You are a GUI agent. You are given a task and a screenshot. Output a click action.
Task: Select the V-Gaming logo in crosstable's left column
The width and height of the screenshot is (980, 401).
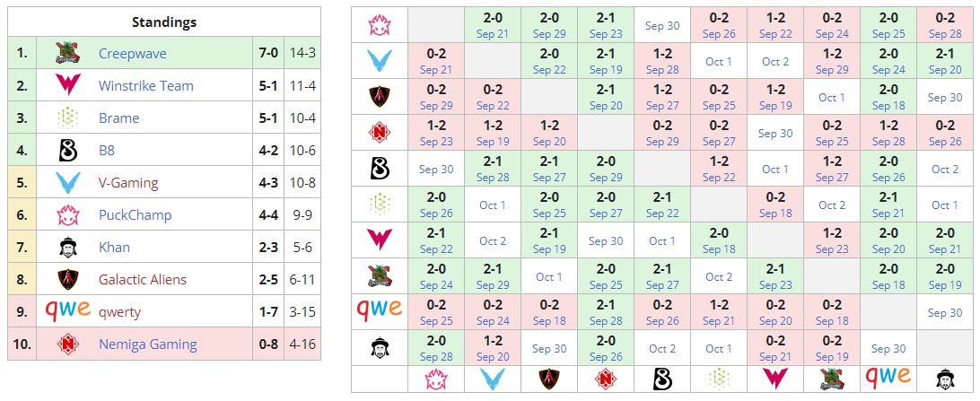tap(379, 61)
